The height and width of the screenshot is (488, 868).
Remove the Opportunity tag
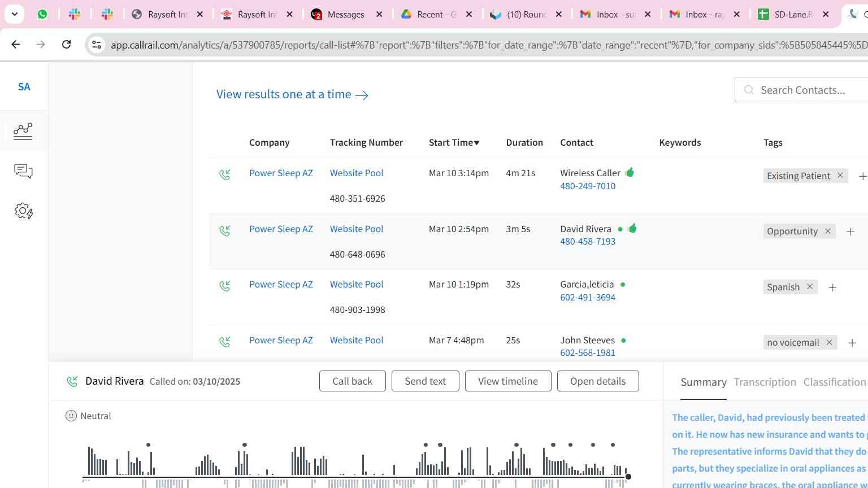[x=828, y=231]
